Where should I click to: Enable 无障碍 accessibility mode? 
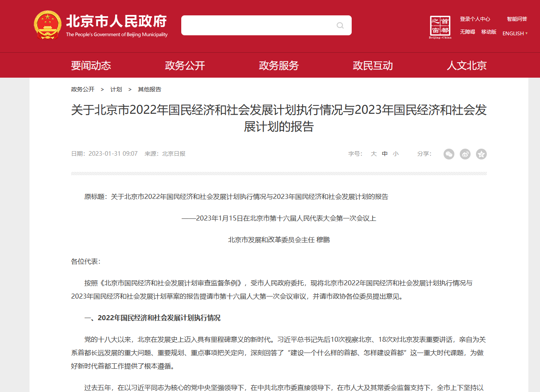click(x=467, y=32)
